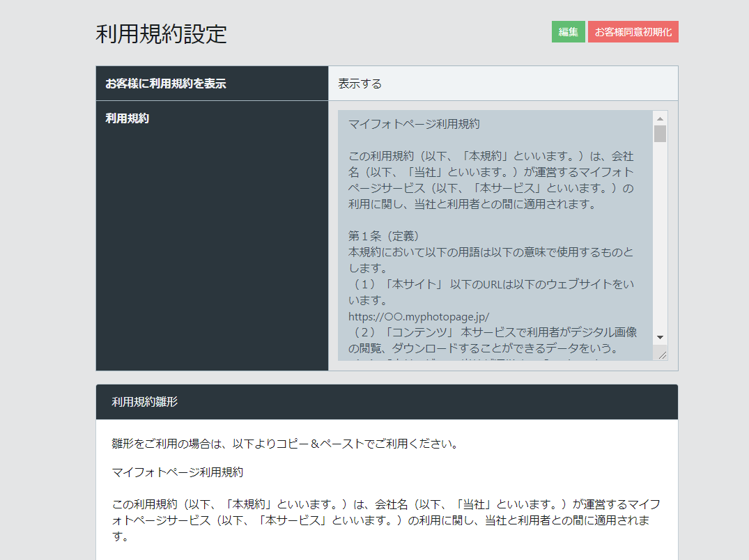Click the textarea resize handle corner
749x560 pixels.
pyautogui.click(x=662, y=355)
